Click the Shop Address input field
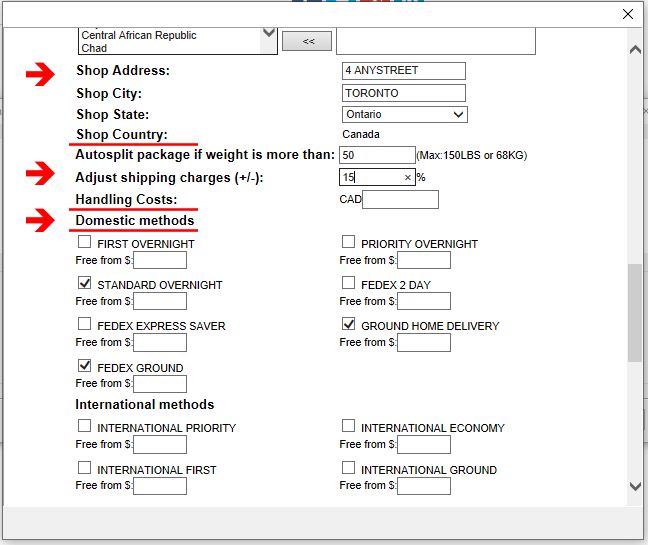 pyautogui.click(x=403, y=71)
